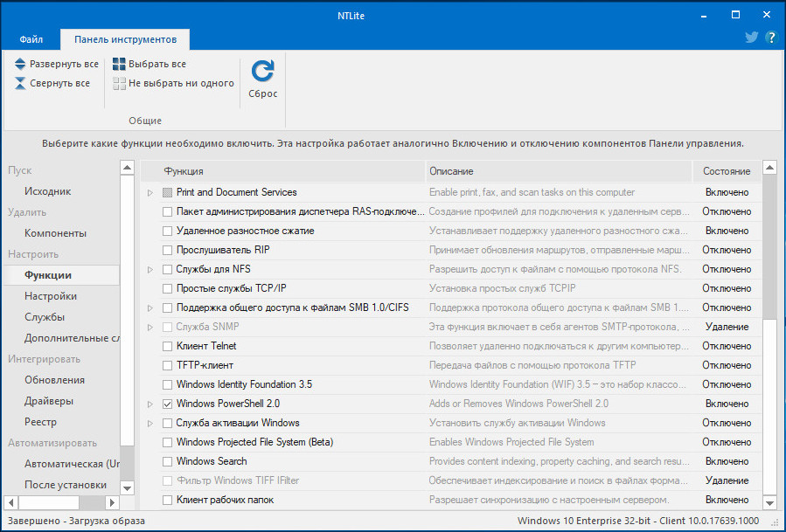This screenshot has width=786, height=532.
Task: Open Обновления in the sidebar
Action: click(x=54, y=380)
